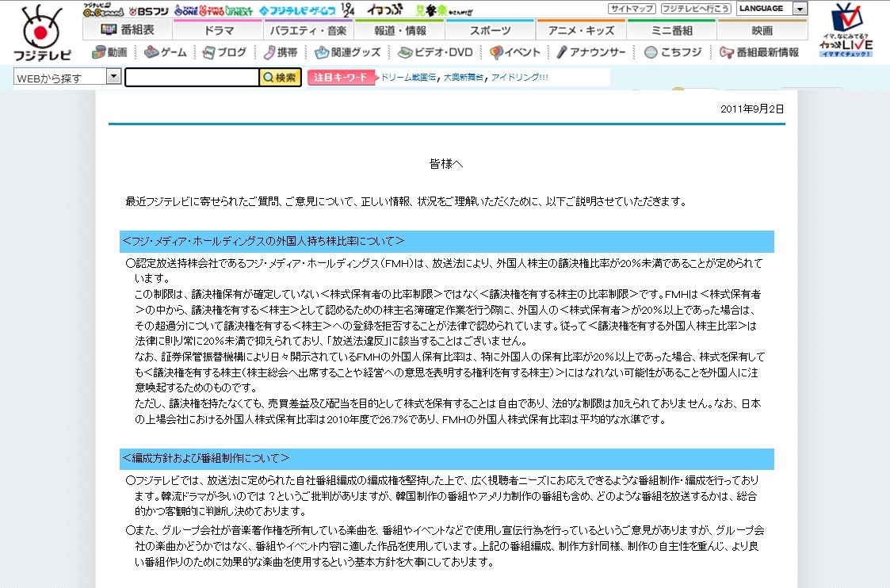
Task: Open the イマつぶ LIVE banner
Action: [x=846, y=30]
